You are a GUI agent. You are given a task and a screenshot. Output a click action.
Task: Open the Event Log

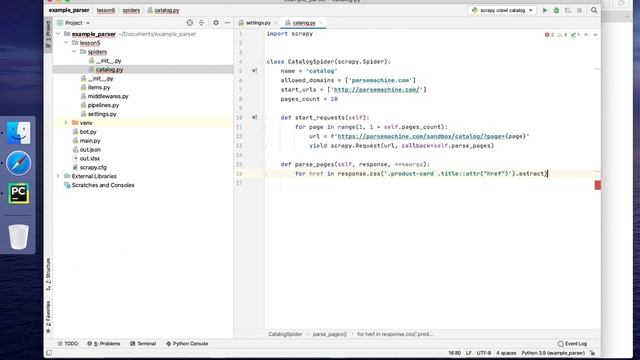(572, 344)
